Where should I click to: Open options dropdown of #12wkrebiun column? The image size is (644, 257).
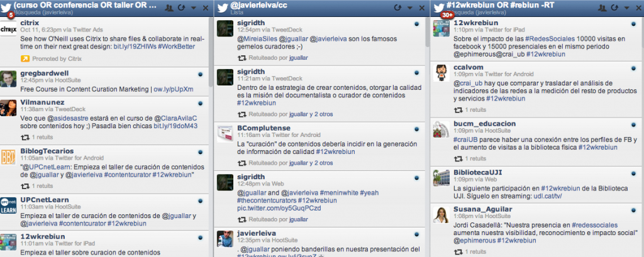tap(626, 8)
